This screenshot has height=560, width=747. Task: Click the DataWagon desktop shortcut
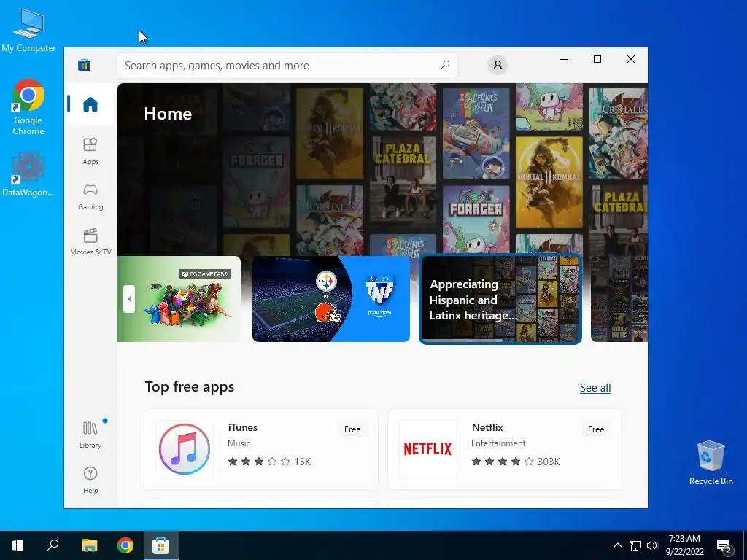[28, 174]
